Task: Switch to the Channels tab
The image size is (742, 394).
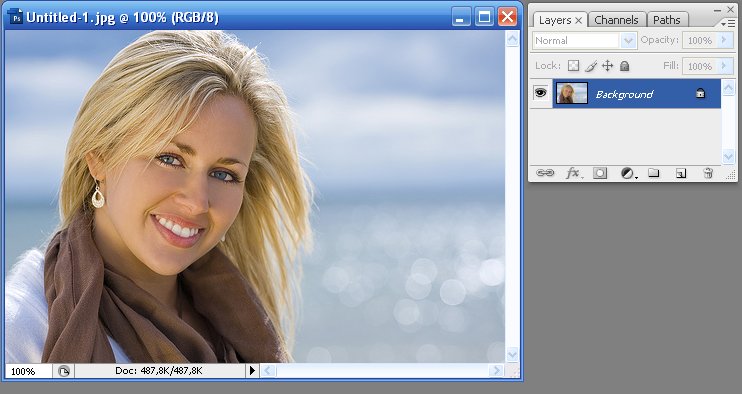Action: [x=616, y=20]
